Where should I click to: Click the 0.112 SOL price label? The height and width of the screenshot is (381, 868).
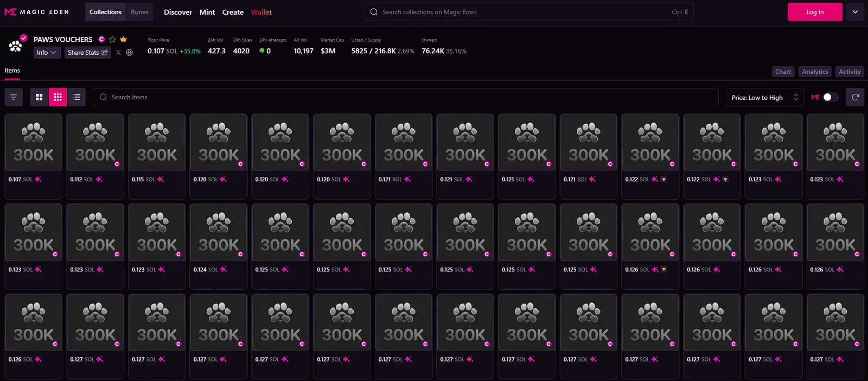pyautogui.click(x=81, y=179)
